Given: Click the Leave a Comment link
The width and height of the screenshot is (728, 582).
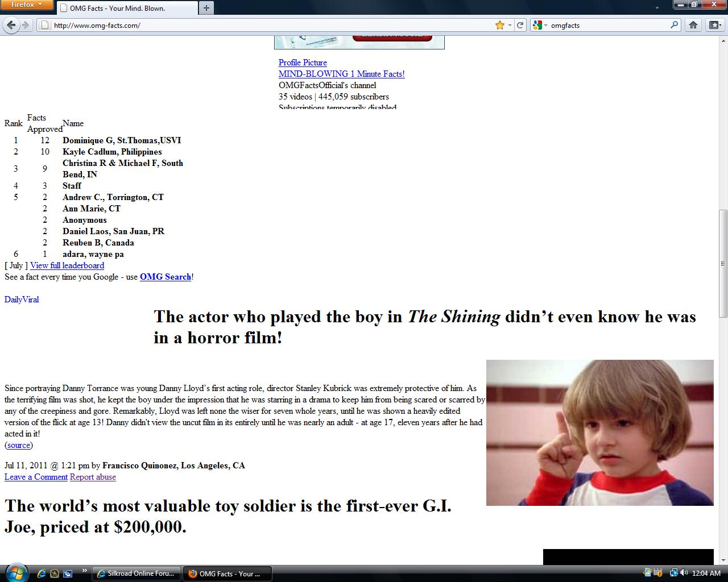Looking at the screenshot, I should tap(36, 477).
